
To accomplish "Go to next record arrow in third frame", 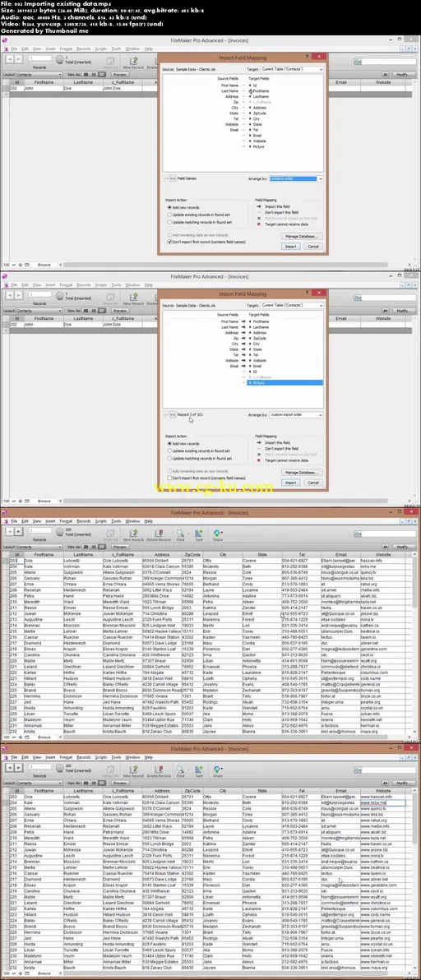I will (18, 531).
